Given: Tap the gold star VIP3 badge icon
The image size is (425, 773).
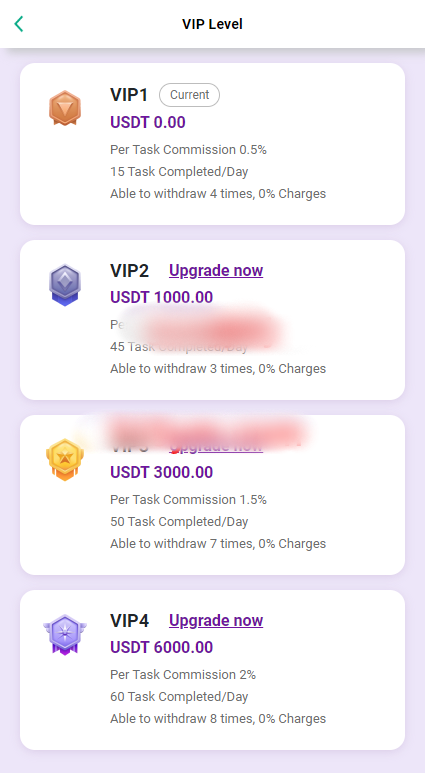Looking at the screenshot, I should (x=65, y=459).
